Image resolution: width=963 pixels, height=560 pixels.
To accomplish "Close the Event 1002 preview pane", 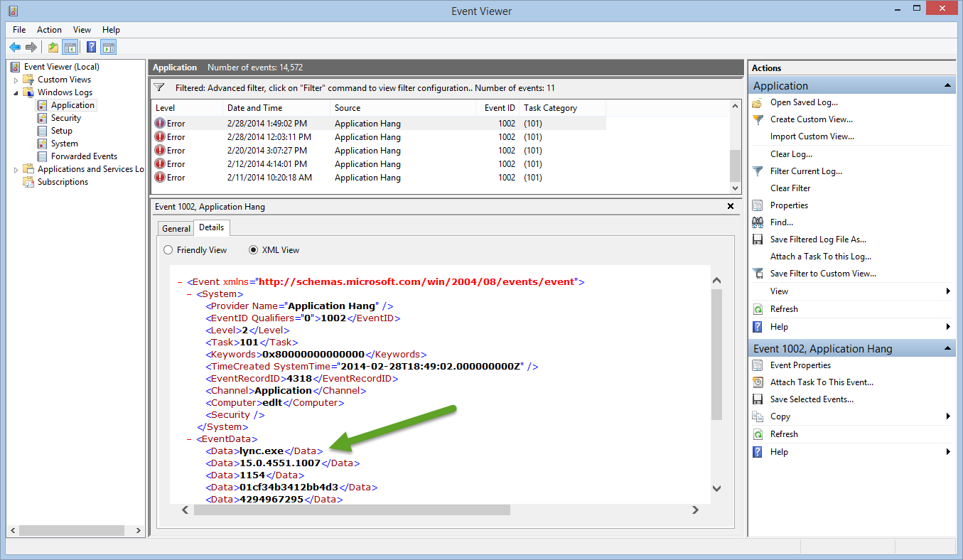I will (x=731, y=206).
